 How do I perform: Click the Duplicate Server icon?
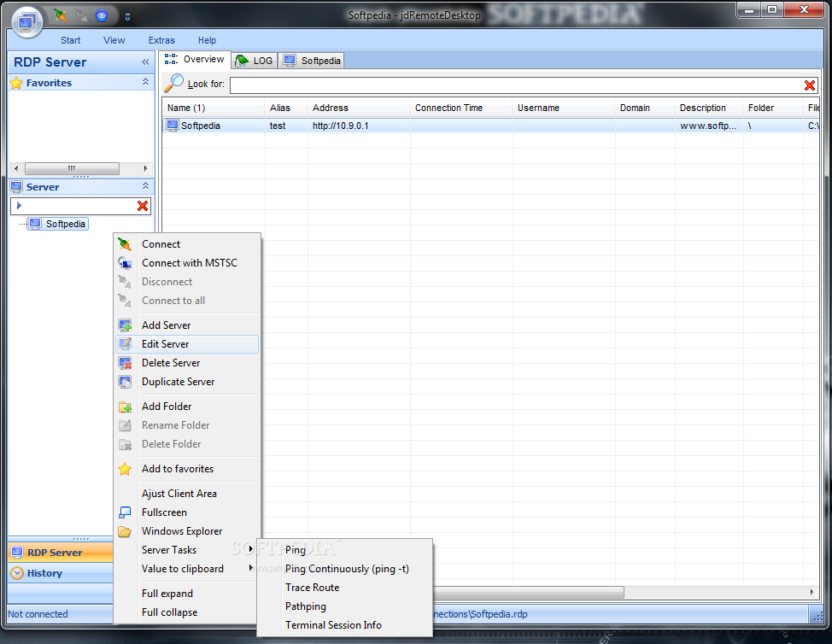click(x=125, y=382)
